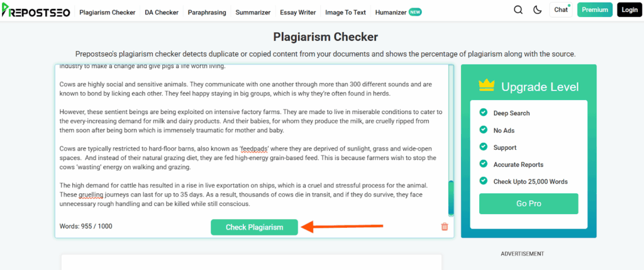Open the Plagiarism Checker menu item
644x270 pixels.
[x=107, y=13]
